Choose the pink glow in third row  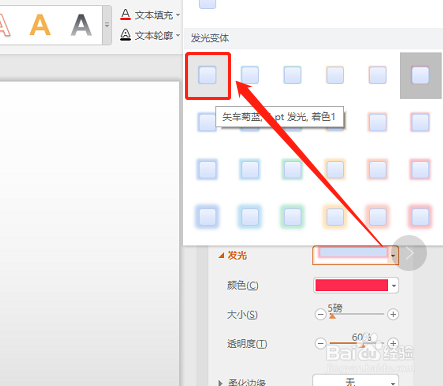420,170
